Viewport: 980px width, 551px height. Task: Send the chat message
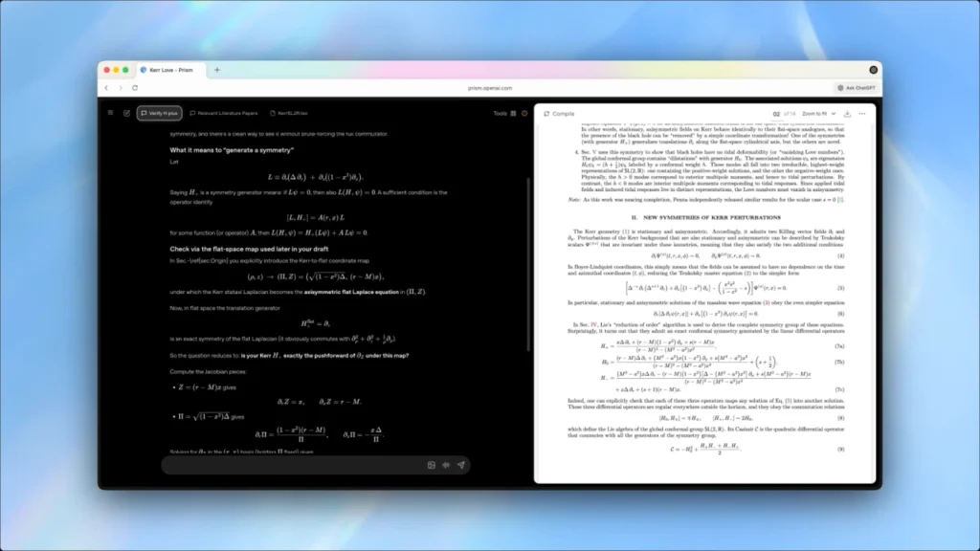point(460,465)
